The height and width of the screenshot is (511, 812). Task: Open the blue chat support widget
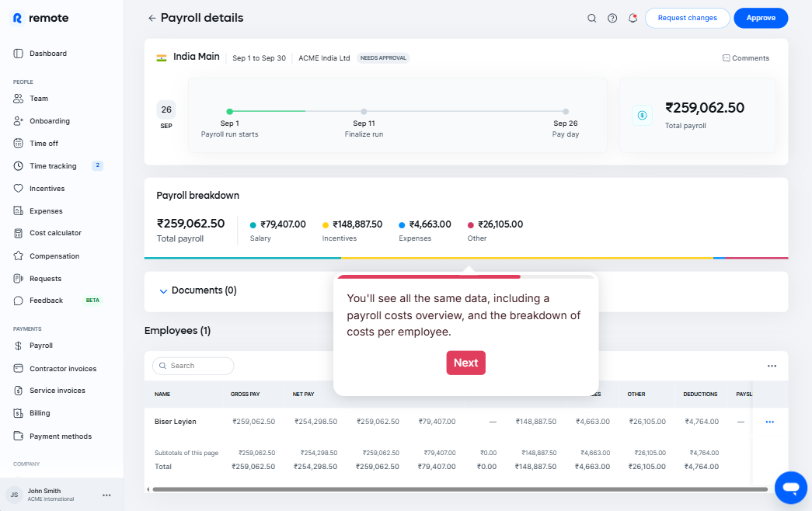pos(791,487)
